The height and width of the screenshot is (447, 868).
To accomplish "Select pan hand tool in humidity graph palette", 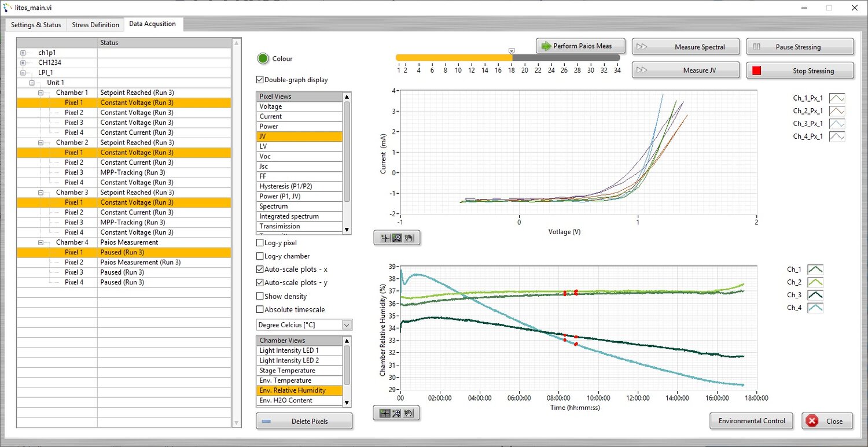I will [x=409, y=413].
